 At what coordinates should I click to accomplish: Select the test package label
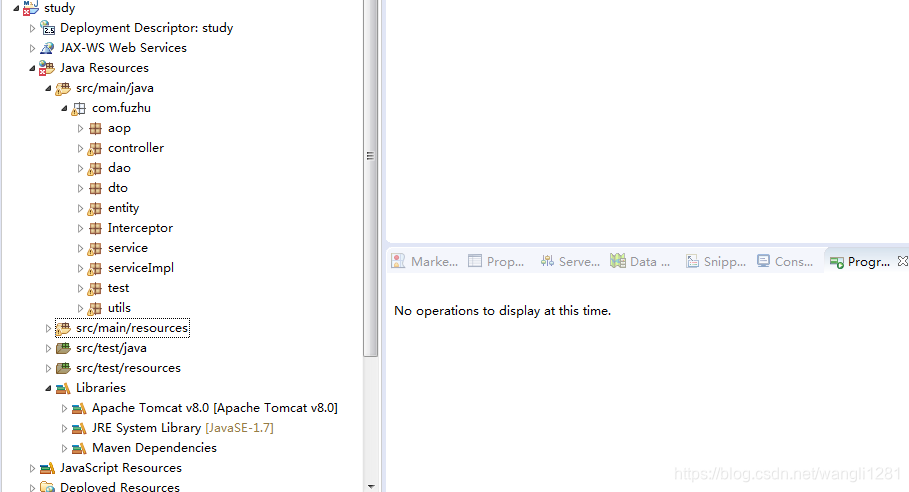pos(118,288)
